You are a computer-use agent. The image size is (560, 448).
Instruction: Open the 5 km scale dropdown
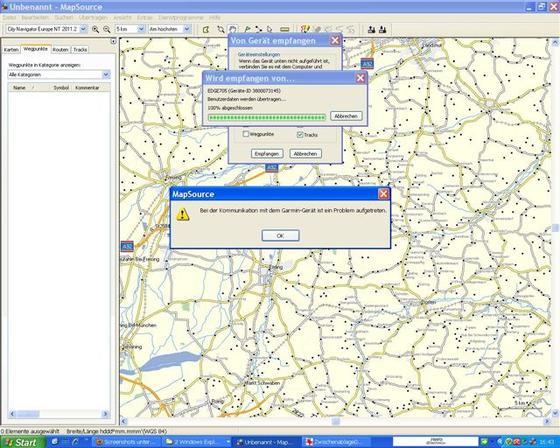[141, 29]
